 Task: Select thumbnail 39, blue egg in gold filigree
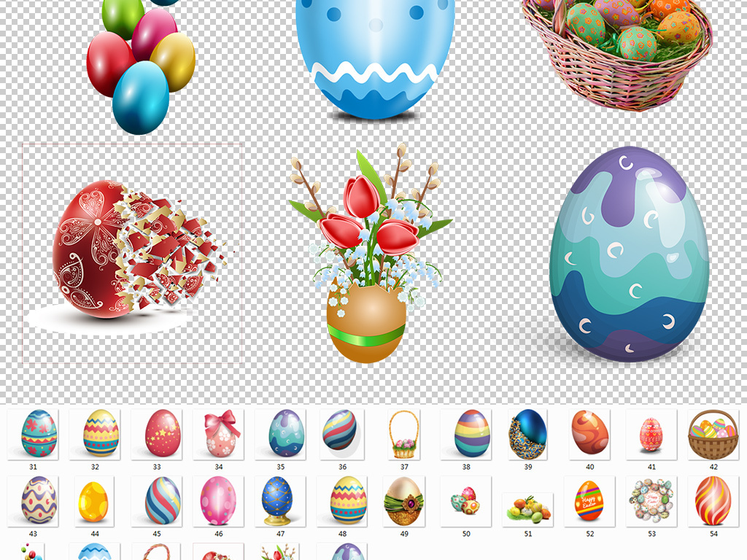(x=527, y=433)
